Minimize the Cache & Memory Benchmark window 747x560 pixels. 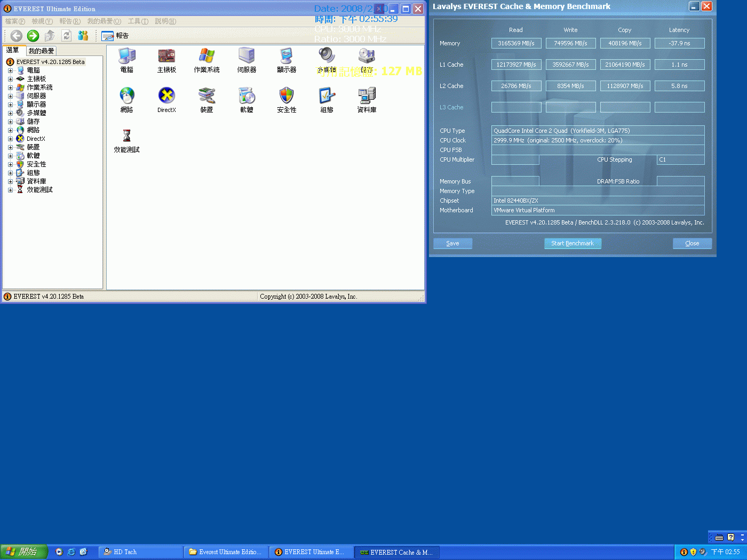[x=694, y=6]
